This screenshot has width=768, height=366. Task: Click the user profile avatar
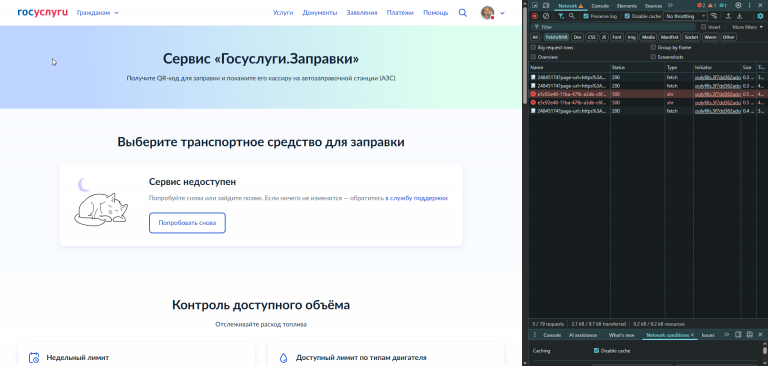pos(487,13)
